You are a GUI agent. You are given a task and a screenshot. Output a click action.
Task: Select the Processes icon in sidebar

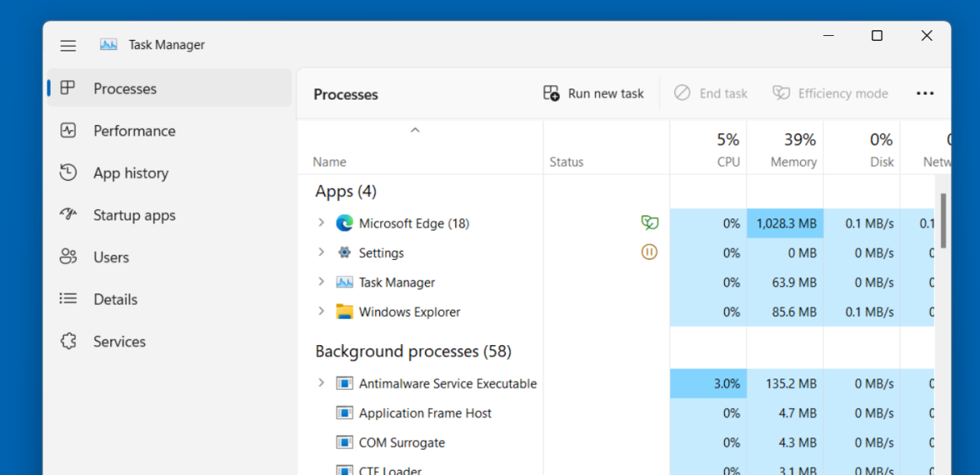[x=68, y=88]
